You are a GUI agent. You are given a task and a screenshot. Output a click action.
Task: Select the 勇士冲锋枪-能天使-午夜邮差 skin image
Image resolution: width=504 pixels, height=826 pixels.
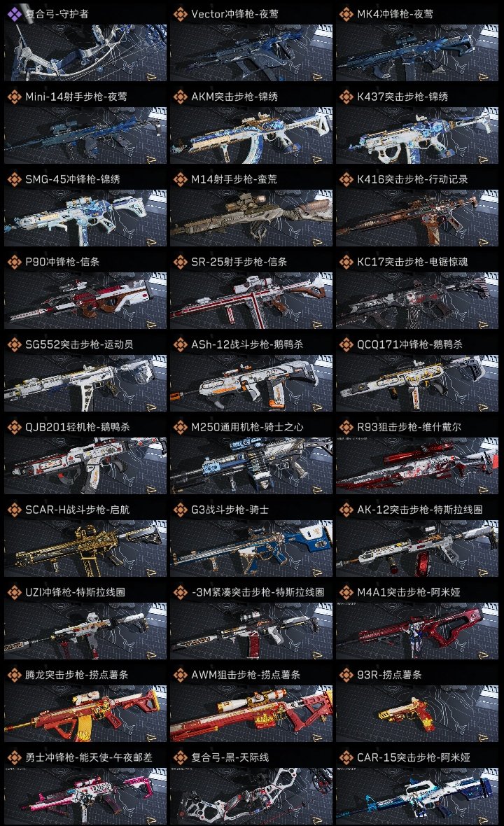pos(85,797)
